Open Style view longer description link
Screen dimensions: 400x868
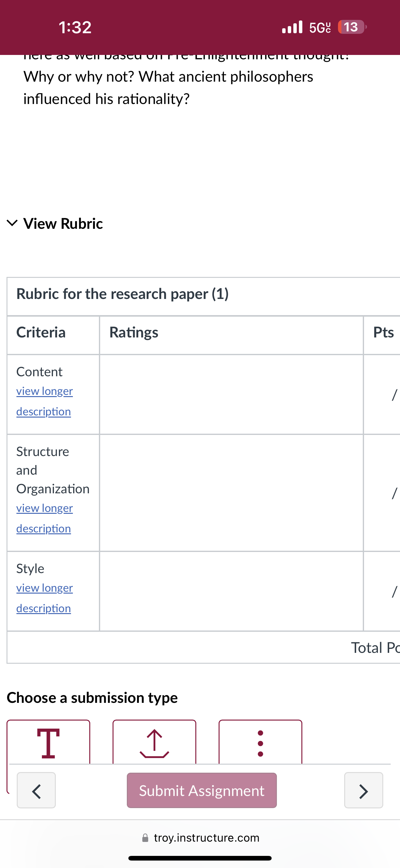coord(44,598)
